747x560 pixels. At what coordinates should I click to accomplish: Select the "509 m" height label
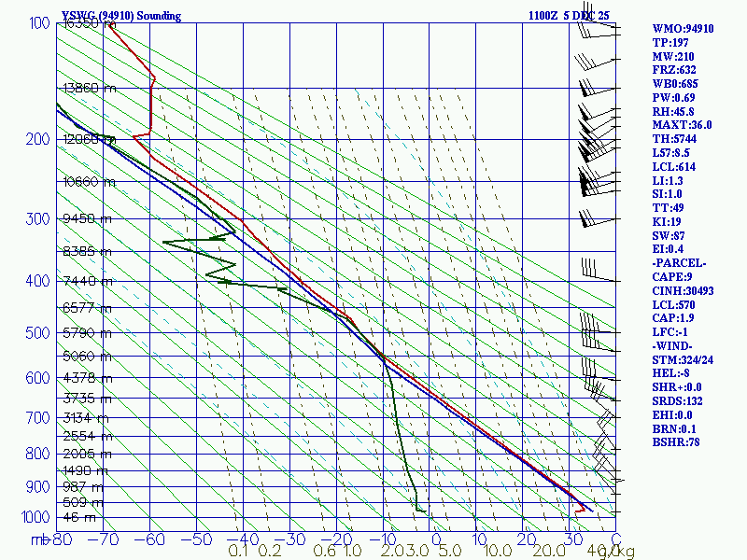(x=83, y=502)
